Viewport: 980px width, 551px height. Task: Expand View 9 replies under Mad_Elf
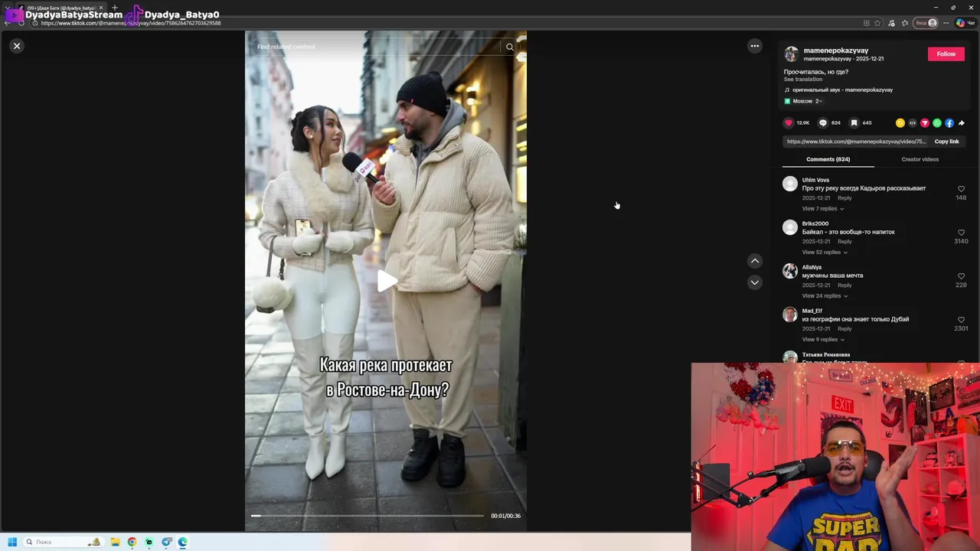822,340
